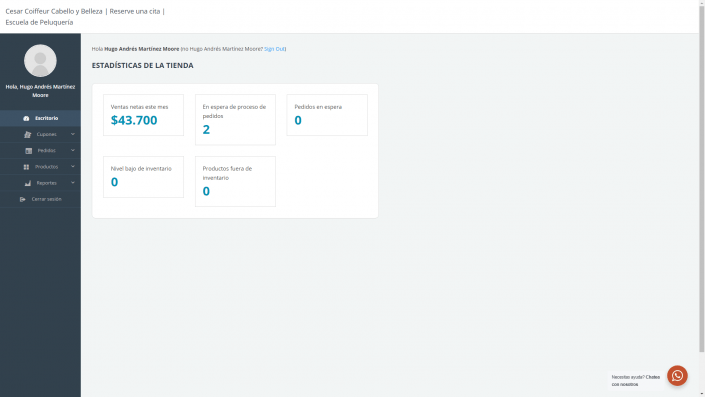The width and height of the screenshot is (705, 397).
Task: Click the user avatar picture
Action: coord(40,61)
